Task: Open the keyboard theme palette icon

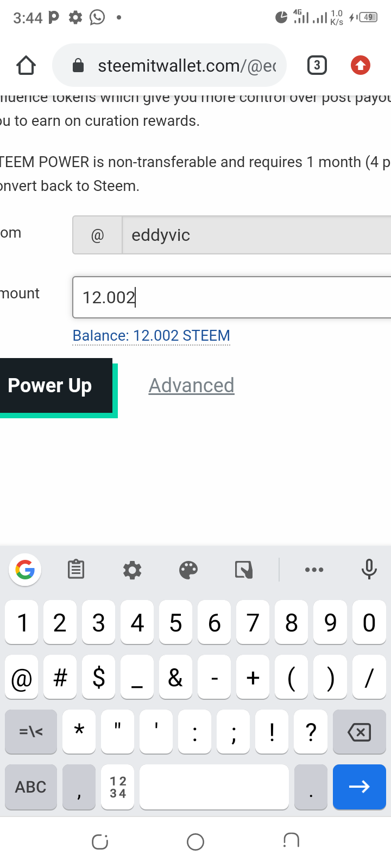Action: coord(188,570)
